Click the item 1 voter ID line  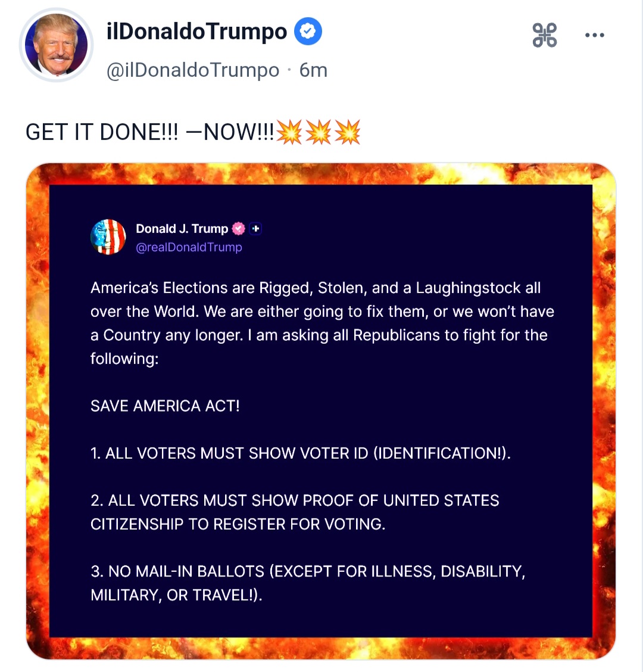pos(301,453)
